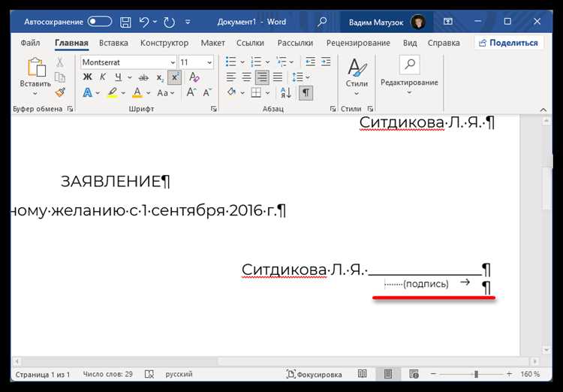This screenshot has height=392, width=563.
Task: Open the Редактирование menu
Action: click(x=409, y=75)
